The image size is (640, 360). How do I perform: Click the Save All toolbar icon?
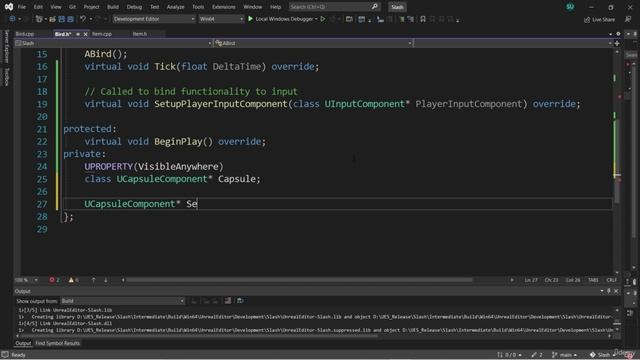(x=71, y=19)
